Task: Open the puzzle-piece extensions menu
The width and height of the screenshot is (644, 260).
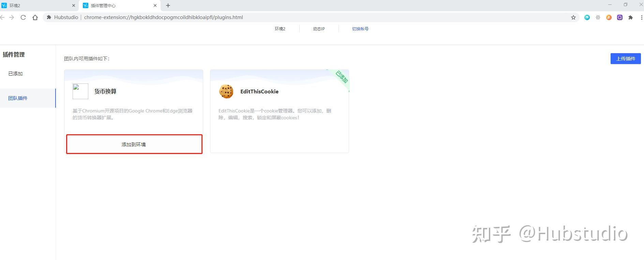Action: click(630, 17)
